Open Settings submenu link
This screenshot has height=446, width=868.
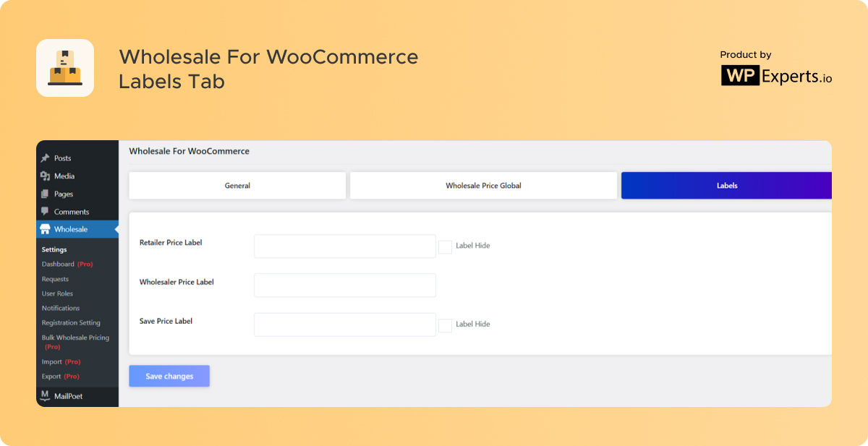pyautogui.click(x=54, y=249)
